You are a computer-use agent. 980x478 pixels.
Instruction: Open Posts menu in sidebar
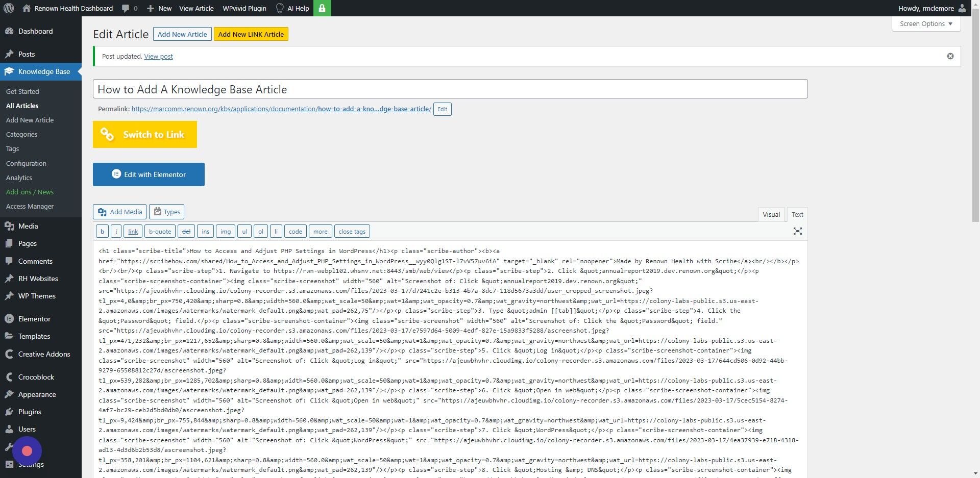(x=41, y=54)
